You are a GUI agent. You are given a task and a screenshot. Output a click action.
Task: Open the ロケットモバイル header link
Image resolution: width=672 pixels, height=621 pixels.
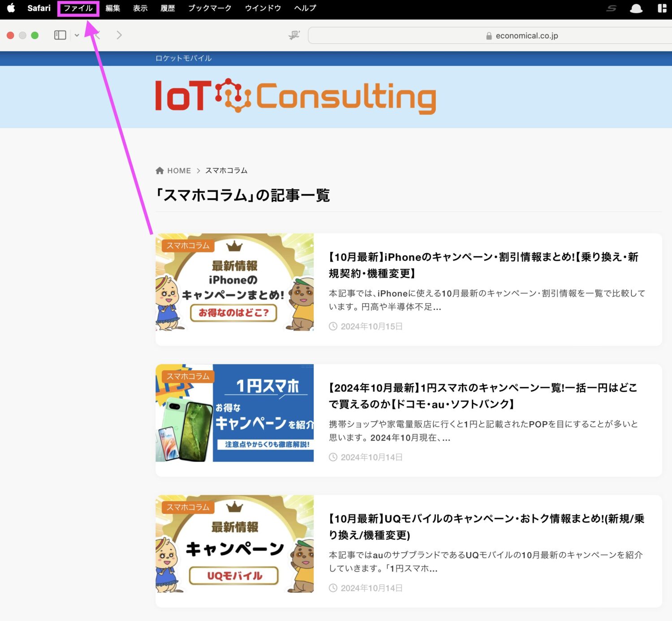183,58
